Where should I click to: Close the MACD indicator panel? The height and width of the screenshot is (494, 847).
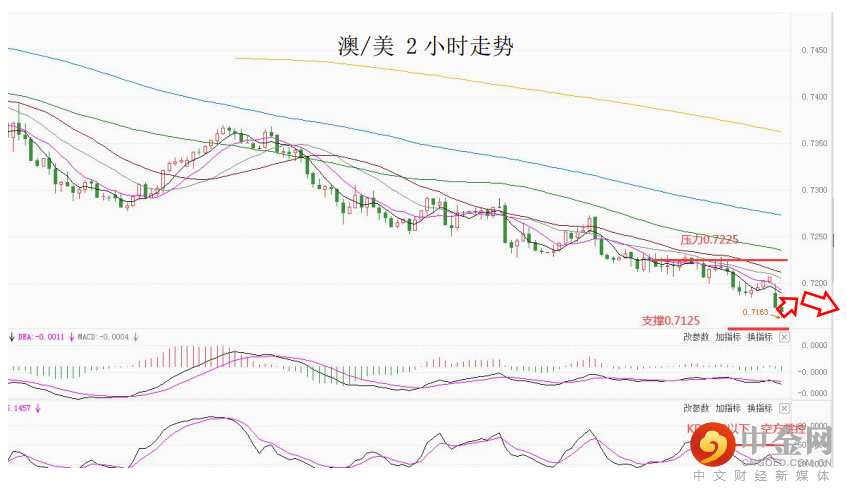click(x=784, y=337)
